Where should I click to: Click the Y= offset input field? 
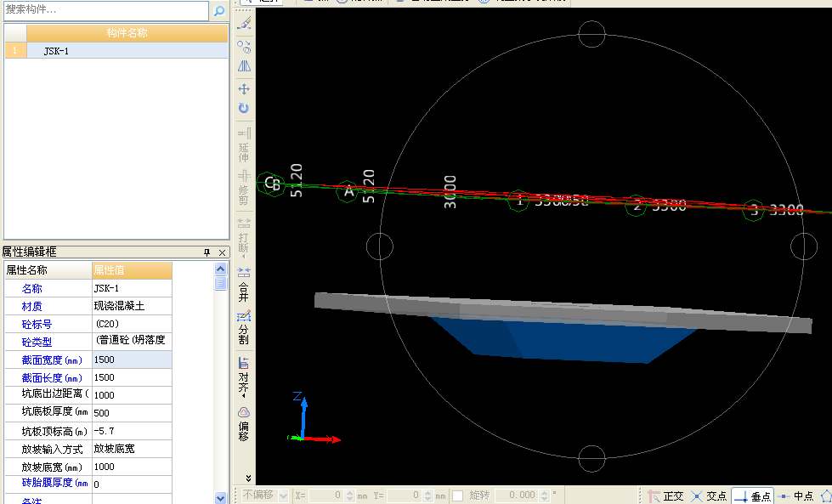tap(404, 496)
